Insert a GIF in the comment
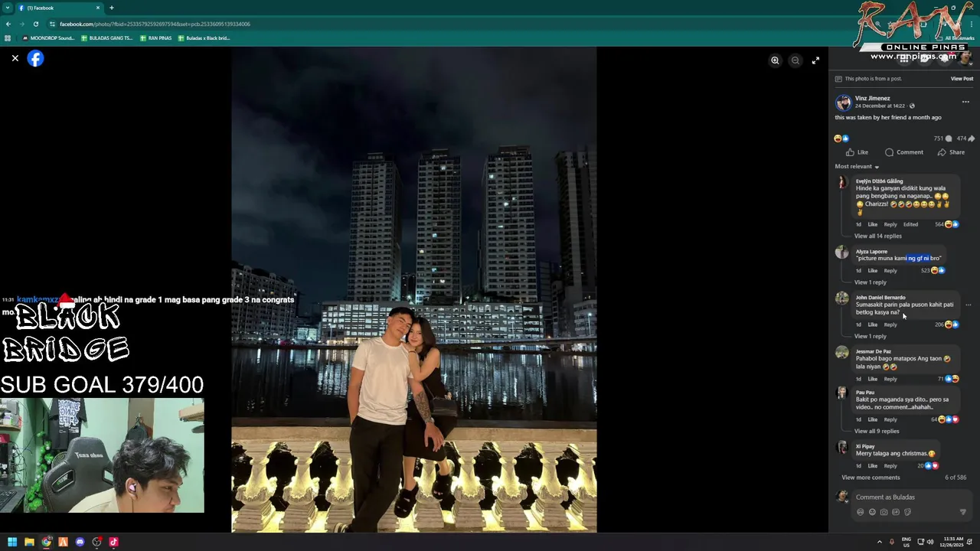 (x=896, y=512)
